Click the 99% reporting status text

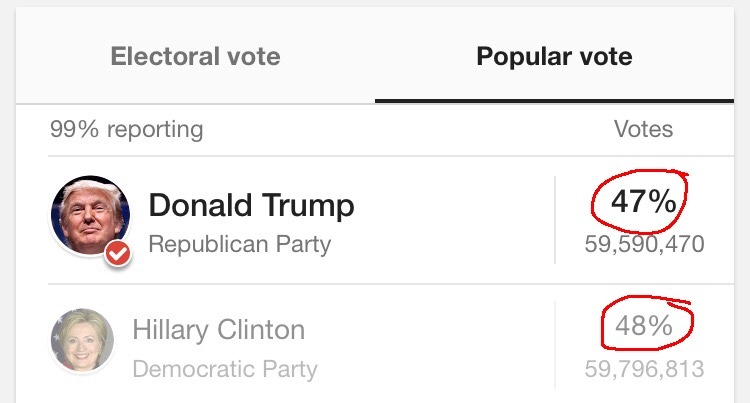tap(126, 129)
